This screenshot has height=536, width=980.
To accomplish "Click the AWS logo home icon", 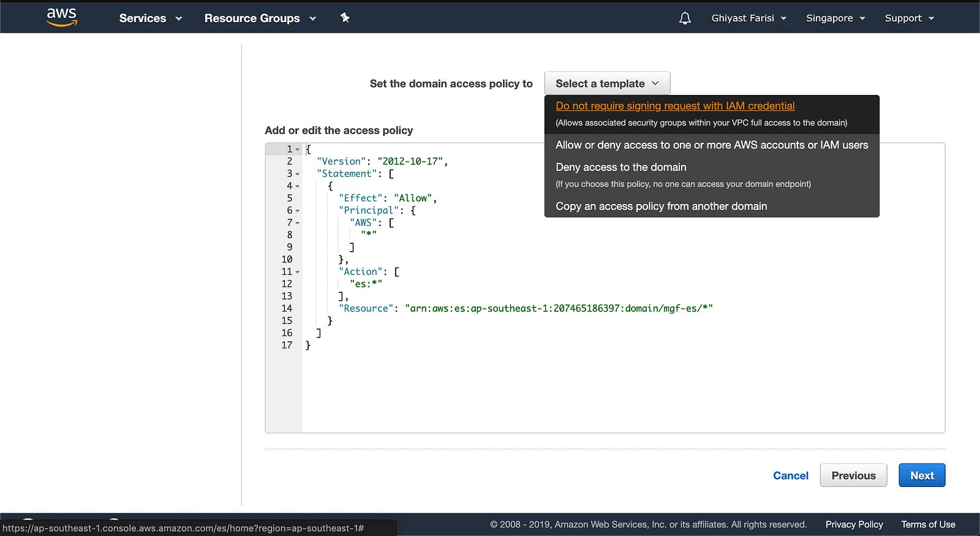I will (x=62, y=18).
